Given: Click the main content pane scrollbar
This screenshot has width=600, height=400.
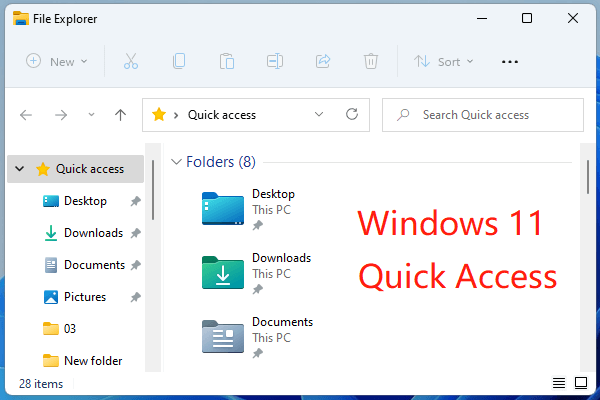Looking at the screenshot, I should pos(588,177).
